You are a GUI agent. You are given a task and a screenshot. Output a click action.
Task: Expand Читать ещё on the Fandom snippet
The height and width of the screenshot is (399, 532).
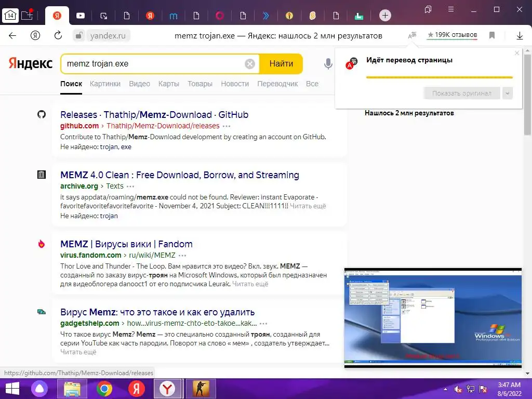click(x=250, y=284)
